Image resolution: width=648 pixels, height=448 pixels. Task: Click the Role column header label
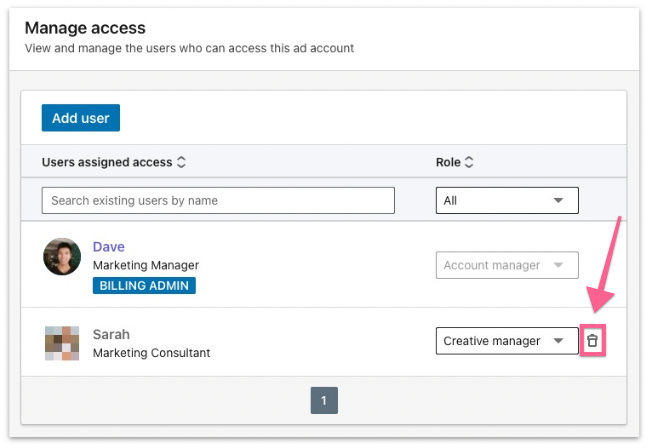(448, 162)
